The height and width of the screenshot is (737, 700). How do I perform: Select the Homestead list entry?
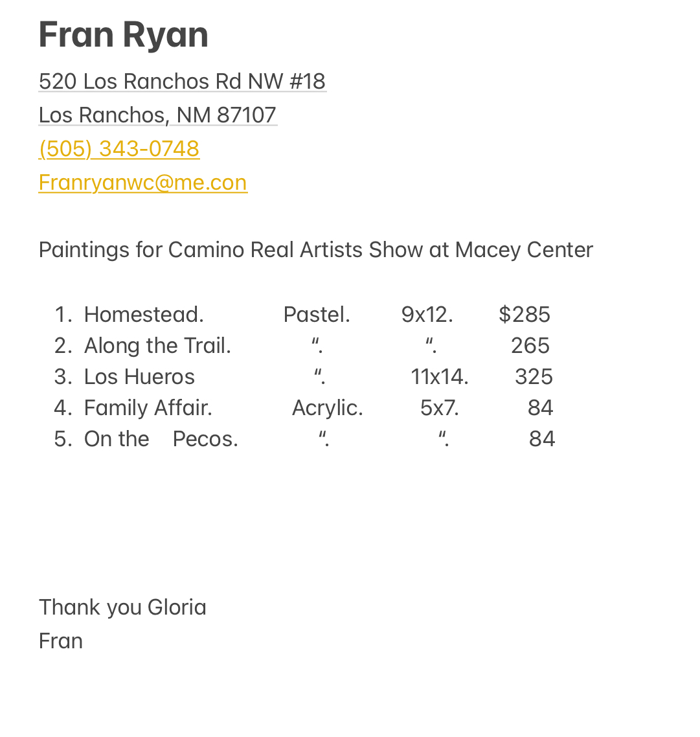[x=144, y=315]
